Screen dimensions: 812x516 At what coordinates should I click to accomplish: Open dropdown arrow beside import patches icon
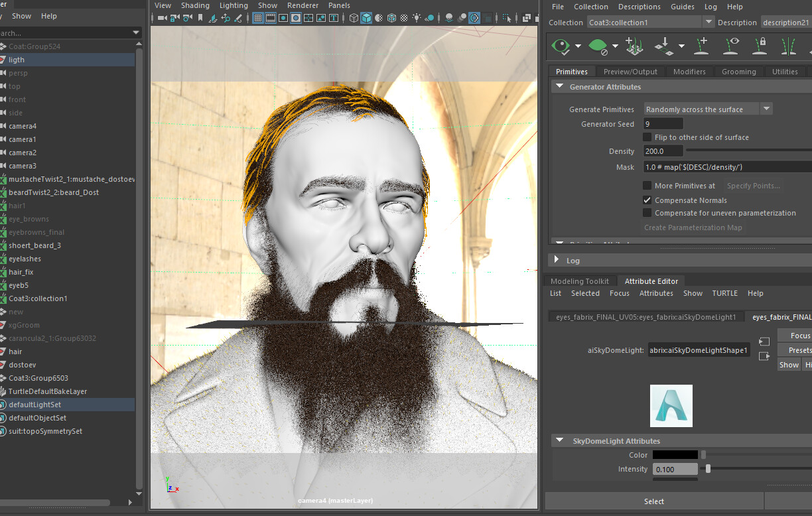[x=681, y=46]
